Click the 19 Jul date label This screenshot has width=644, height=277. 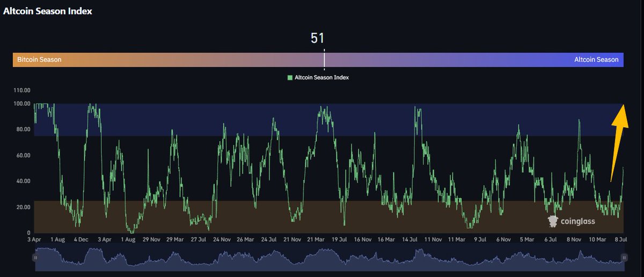coord(339,239)
